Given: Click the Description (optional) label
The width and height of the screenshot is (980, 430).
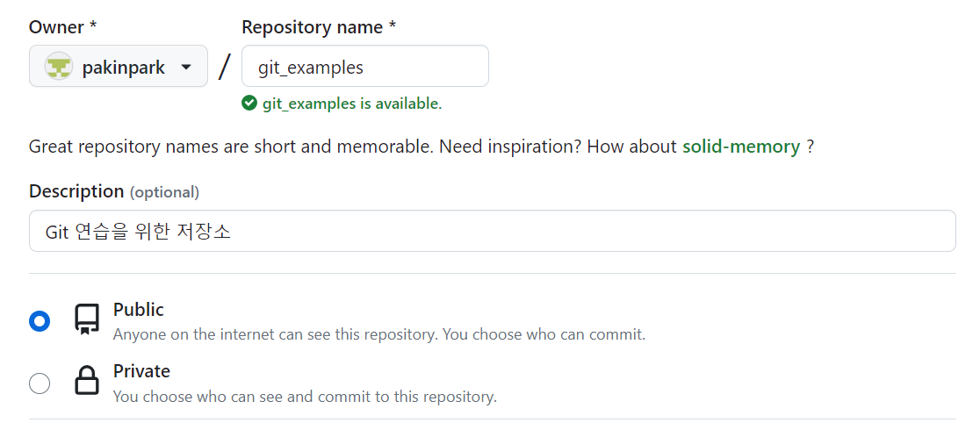Looking at the screenshot, I should [113, 191].
